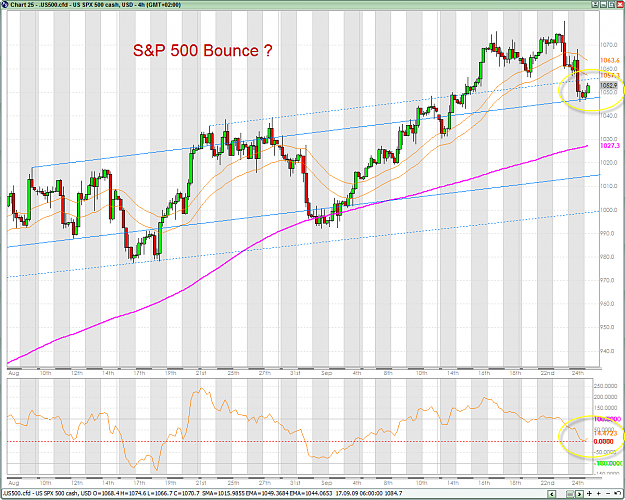Image resolution: width=625 pixels, height=500 pixels.
Task: Click the magenta SMA line end near 1027.3
Action: (586, 146)
